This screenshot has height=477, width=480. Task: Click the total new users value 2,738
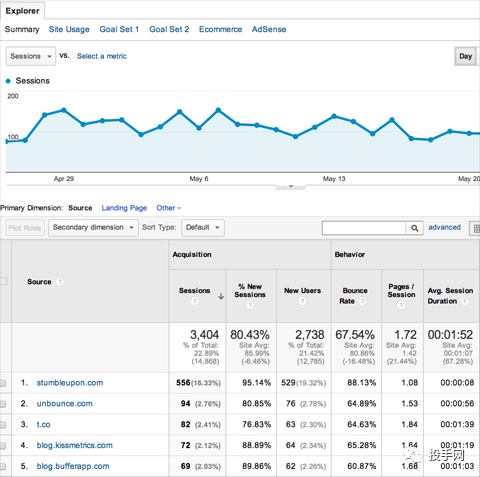(x=310, y=335)
